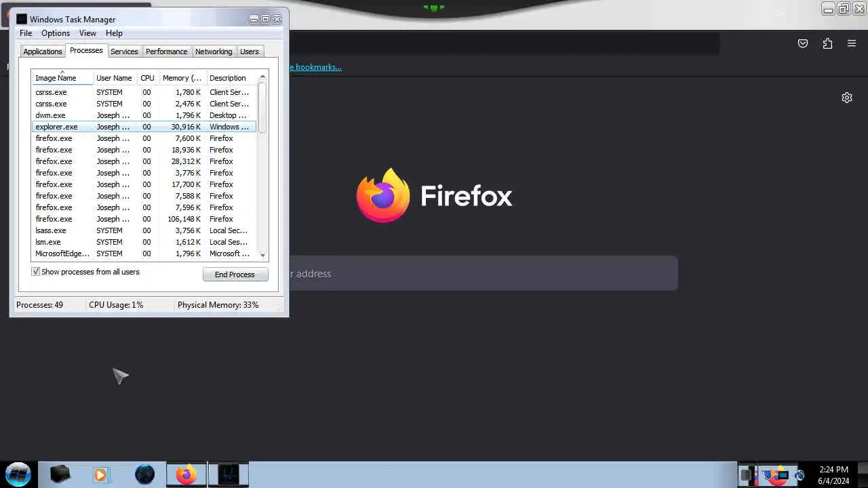
Task: Select firefox.exe using 106,148 K memory
Action: coord(144,219)
